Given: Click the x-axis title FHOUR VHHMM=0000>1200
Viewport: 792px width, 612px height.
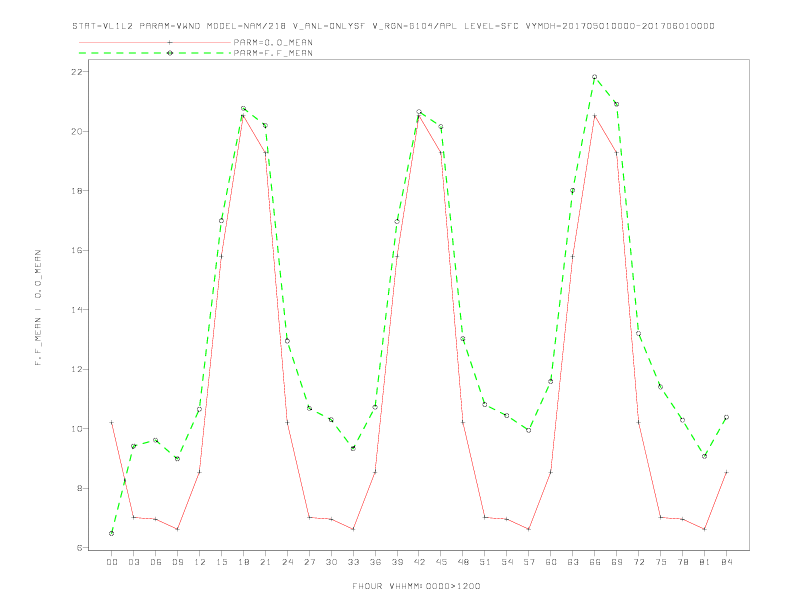Looking at the screenshot, I should tap(416, 586).
